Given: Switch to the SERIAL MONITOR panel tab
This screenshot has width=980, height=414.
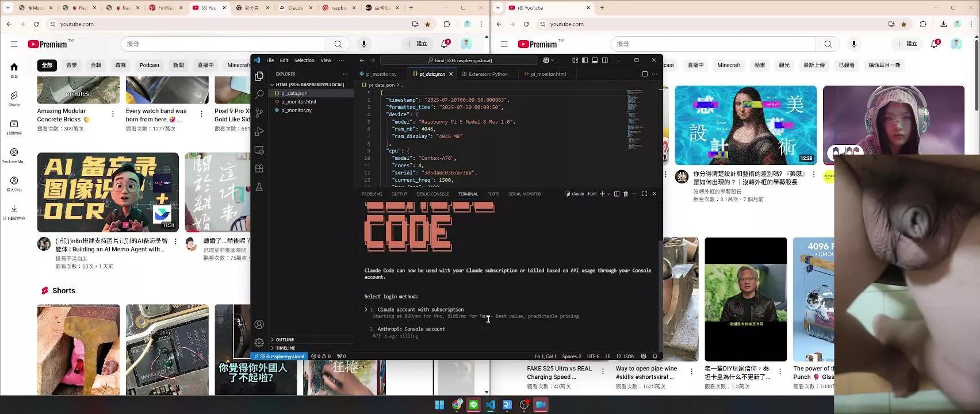Looking at the screenshot, I should coord(525,194).
